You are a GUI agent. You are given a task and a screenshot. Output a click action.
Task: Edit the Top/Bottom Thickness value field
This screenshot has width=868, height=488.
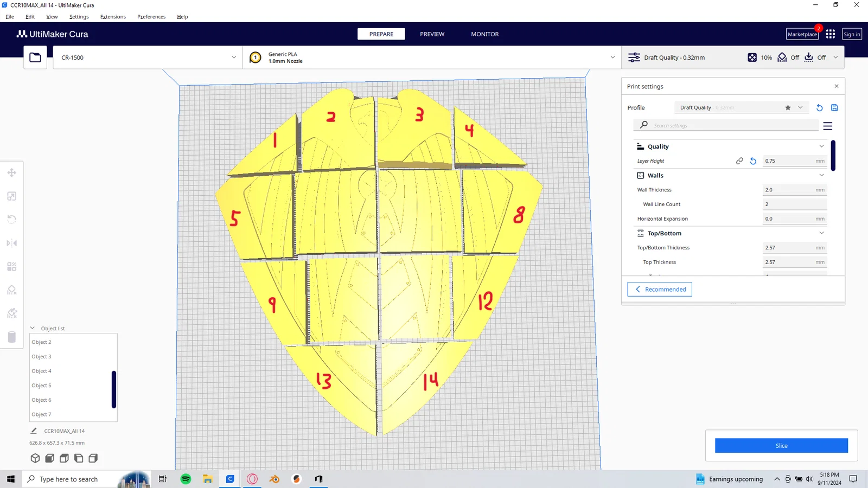pos(795,248)
